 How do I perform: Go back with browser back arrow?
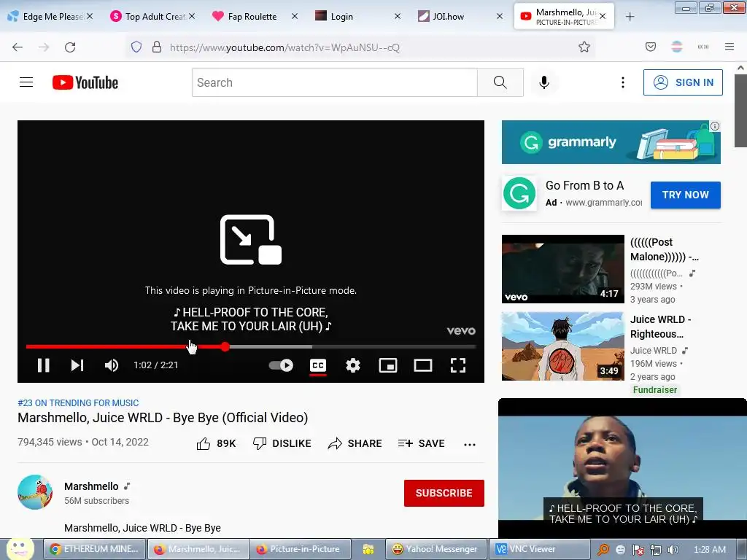18,47
